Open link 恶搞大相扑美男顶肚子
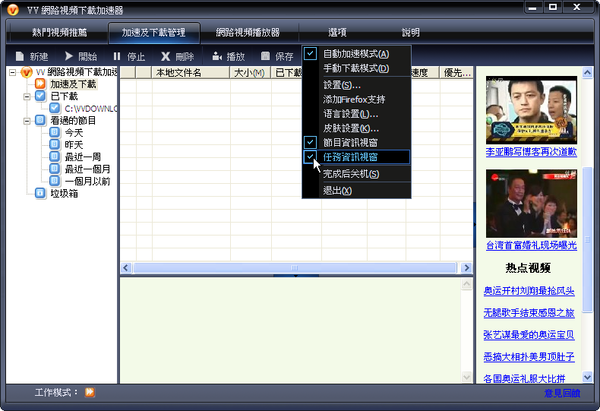Screen dimensions: 600x411 coord(529,357)
